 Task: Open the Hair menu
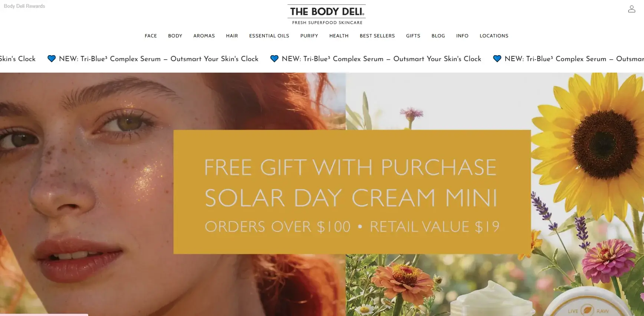[x=232, y=36]
